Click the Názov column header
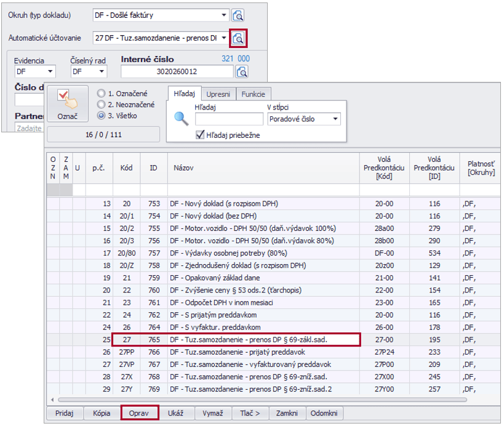 tap(263, 167)
